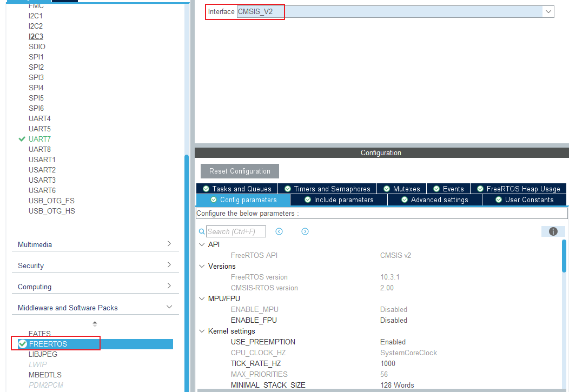Screen dimensions: 569x392
Task: Click the Reset Configuration button
Action: point(240,171)
